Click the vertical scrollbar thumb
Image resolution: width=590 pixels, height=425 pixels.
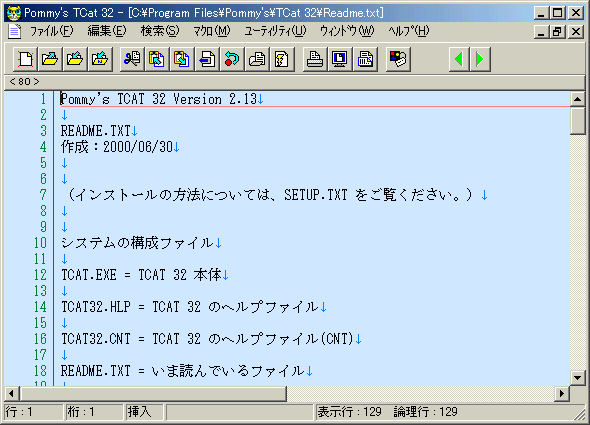pos(577,120)
